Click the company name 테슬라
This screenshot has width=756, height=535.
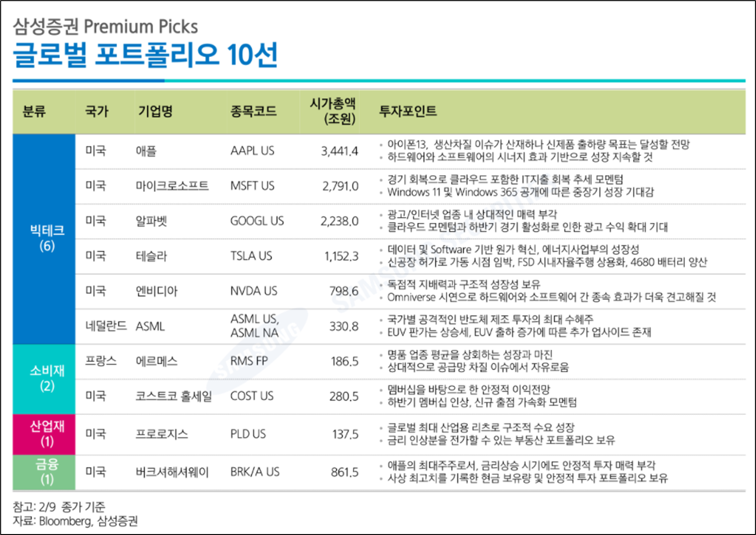151,256
